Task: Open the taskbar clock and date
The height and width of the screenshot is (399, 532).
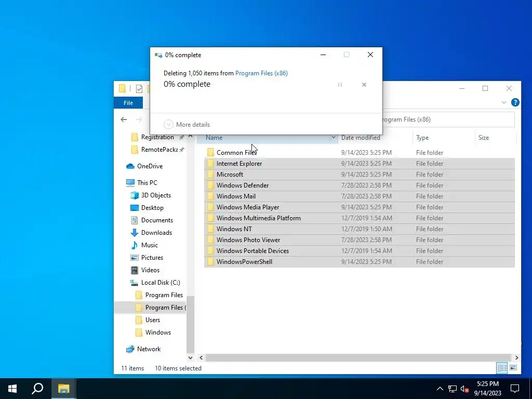Action: (x=488, y=389)
